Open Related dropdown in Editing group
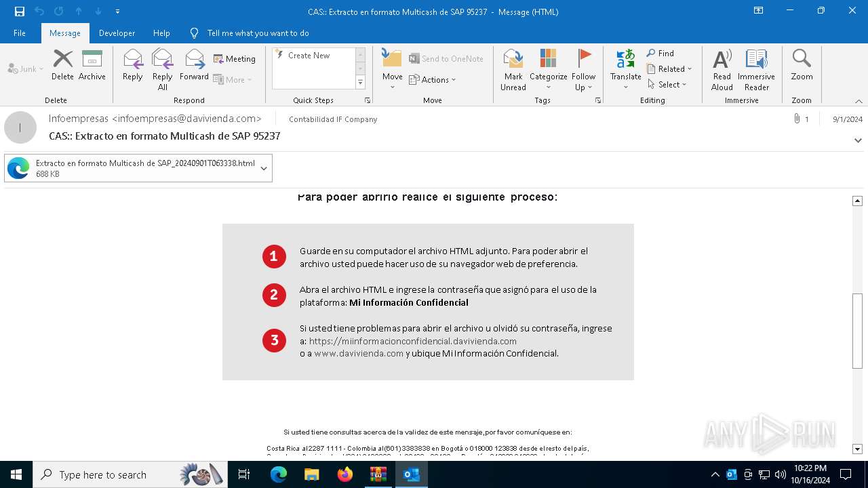Viewport: 868px width, 488px height. 669,69
